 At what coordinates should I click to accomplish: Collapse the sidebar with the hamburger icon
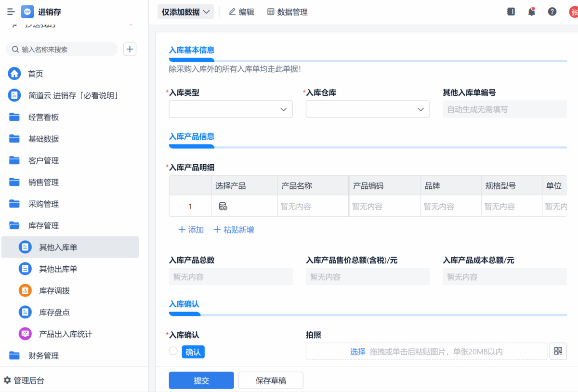tap(11, 12)
